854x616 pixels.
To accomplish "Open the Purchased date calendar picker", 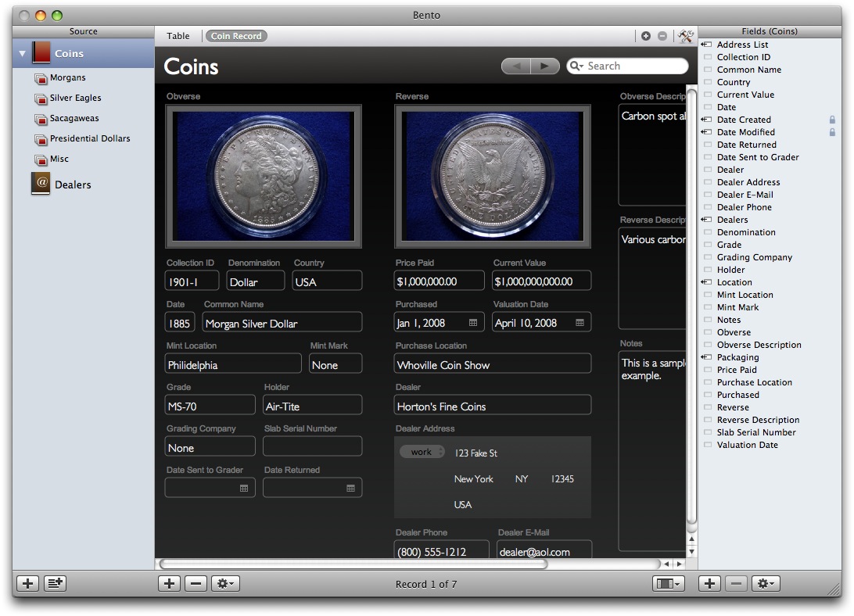I will click(x=472, y=323).
